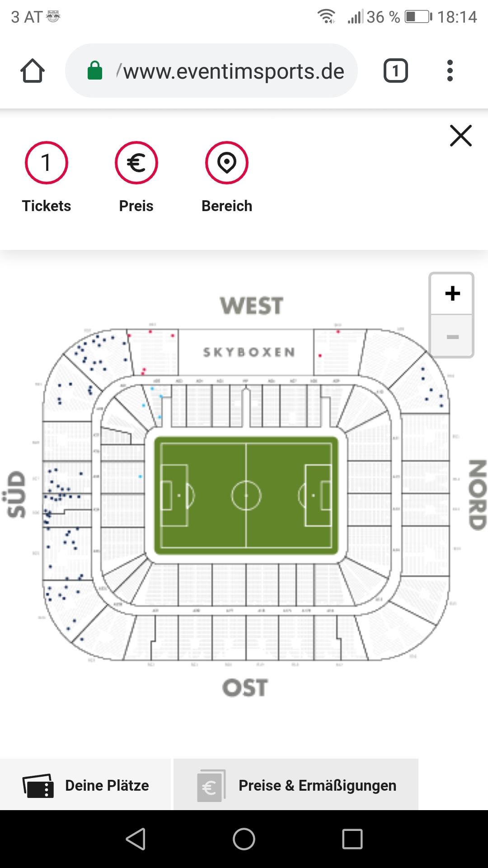Zoom in the stadium map with plus
Image resolution: width=488 pixels, height=868 pixels.
[452, 293]
